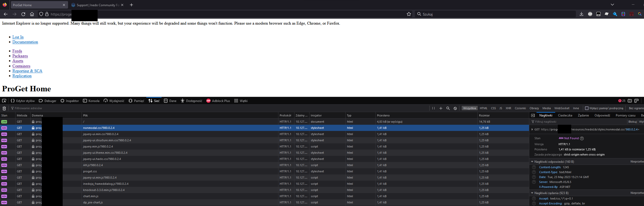644x206 pixels.
Task: Switch to Ciasteczka details tab
Action: tap(565, 115)
